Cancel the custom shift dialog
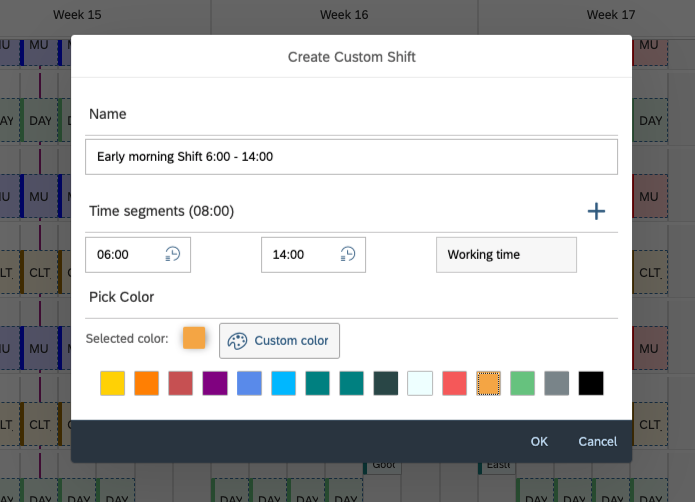The height and width of the screenshot is (502, 695). pyautogui.click(x=597, y=441)
